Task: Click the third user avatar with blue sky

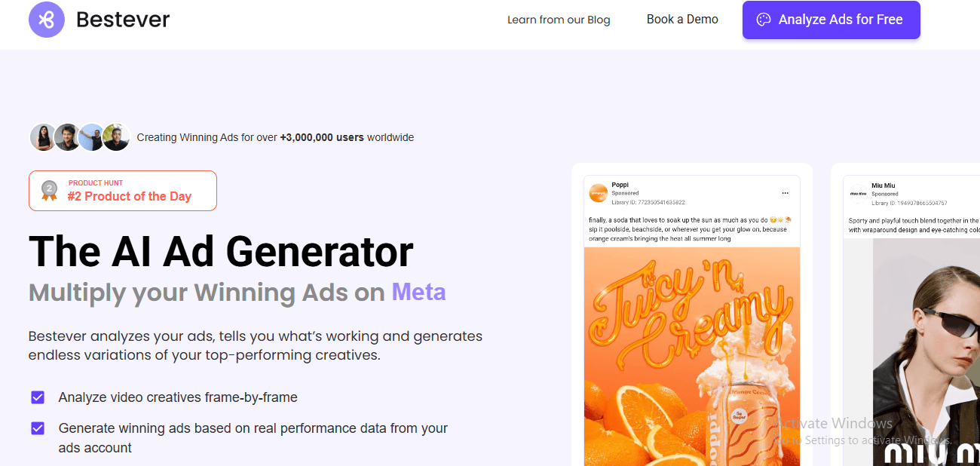Action: tap(92, 137)
